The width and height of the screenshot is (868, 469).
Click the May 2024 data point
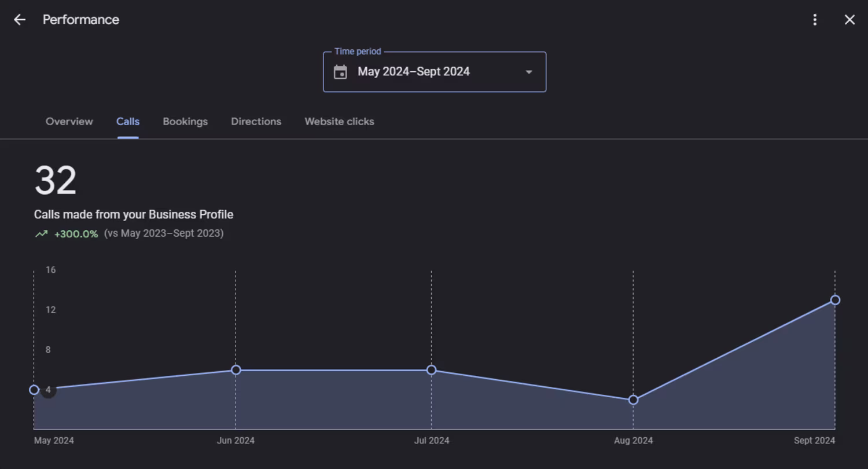click(x=34, y=390)
